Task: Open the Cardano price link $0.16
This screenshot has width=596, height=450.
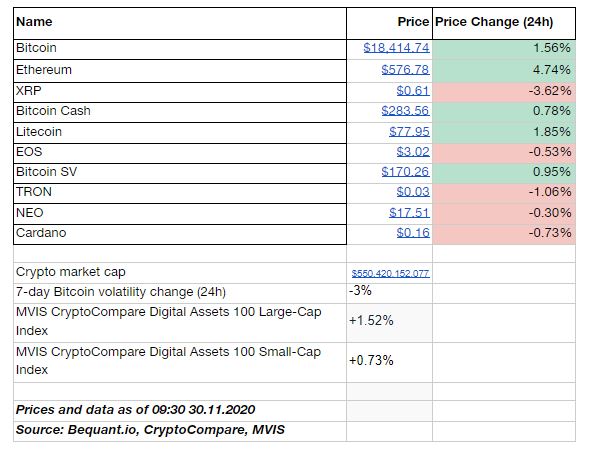Action: 413,233
